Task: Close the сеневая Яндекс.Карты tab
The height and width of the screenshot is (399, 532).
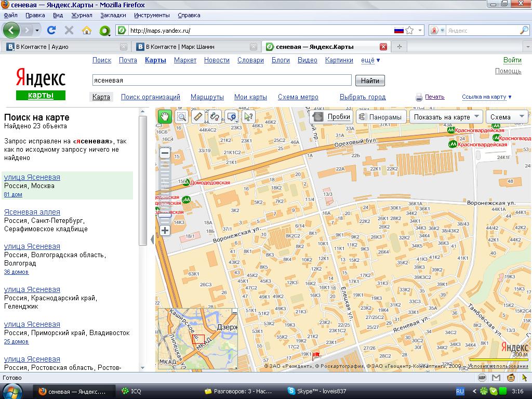Action: click(x=383, y=47)
